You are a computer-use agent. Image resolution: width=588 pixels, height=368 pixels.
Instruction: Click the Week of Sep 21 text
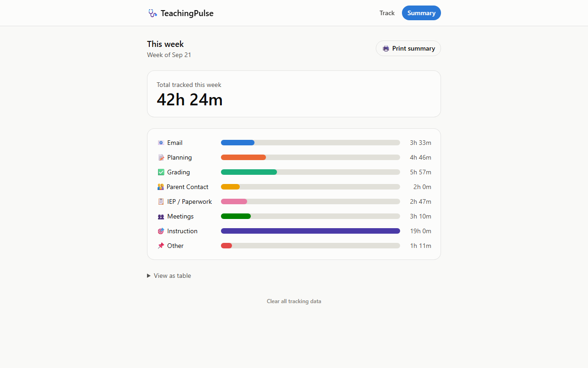pos(169,55)
